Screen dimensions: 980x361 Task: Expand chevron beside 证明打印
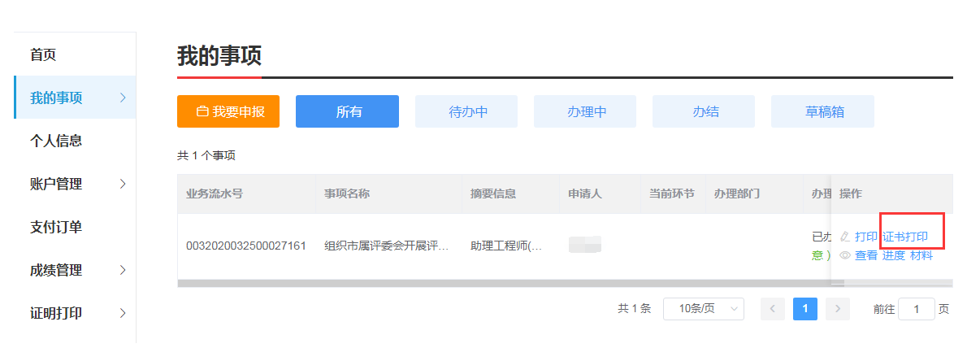point(123,314)
